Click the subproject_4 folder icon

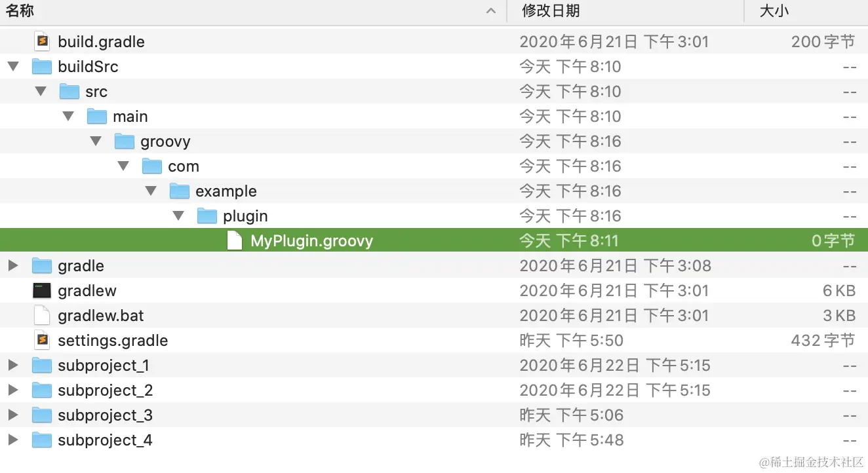pos(41,440)
